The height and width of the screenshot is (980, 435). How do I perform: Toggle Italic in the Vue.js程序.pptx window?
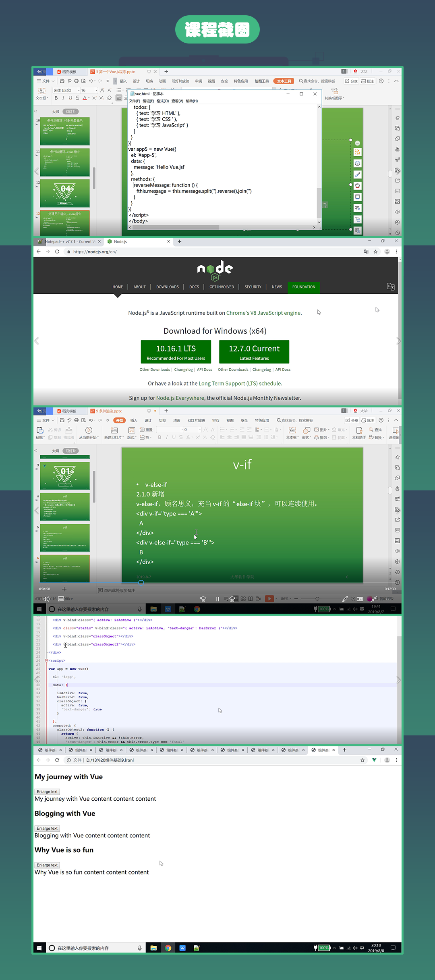pos(63,98)
